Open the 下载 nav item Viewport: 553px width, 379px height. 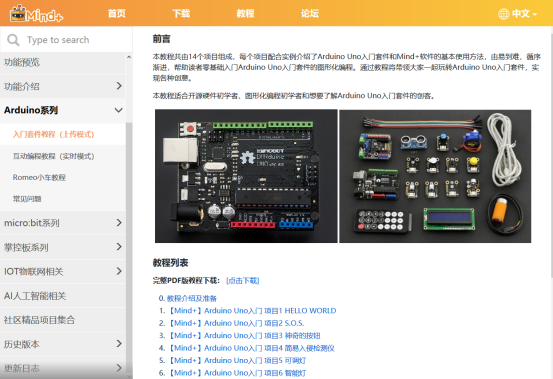[x=181, y=13]
